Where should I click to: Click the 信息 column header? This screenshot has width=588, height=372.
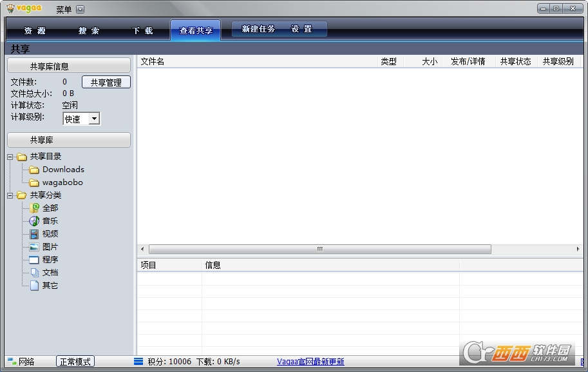point(330,265)
